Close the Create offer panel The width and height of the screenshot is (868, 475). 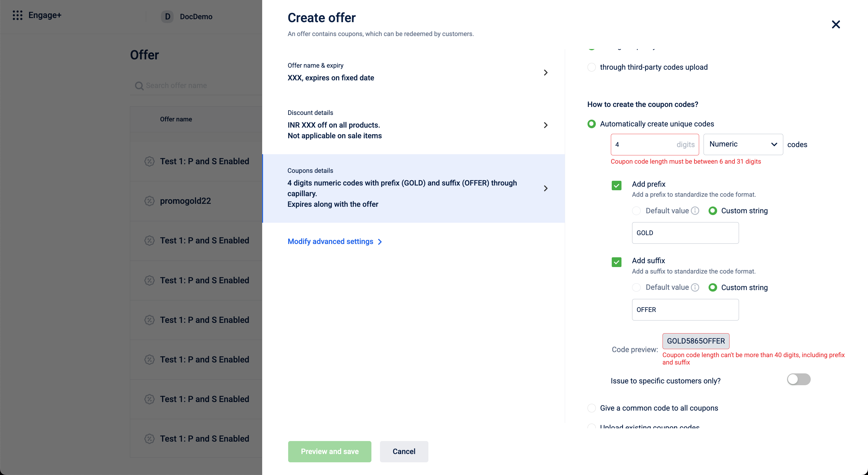coord(836,24)
